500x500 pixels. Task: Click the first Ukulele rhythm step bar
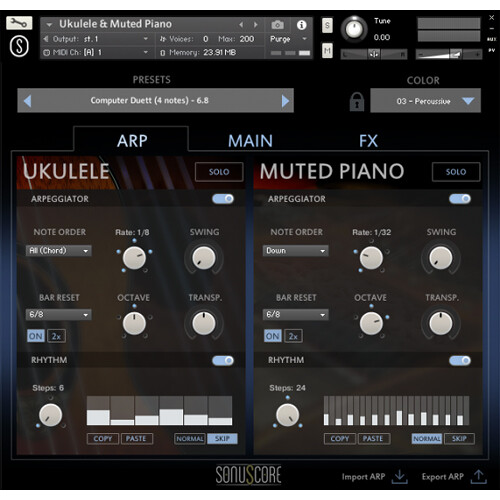point(98,411)
